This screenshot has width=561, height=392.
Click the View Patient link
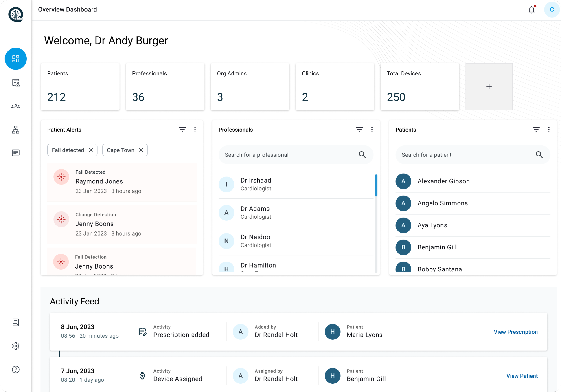pos(522,376)
